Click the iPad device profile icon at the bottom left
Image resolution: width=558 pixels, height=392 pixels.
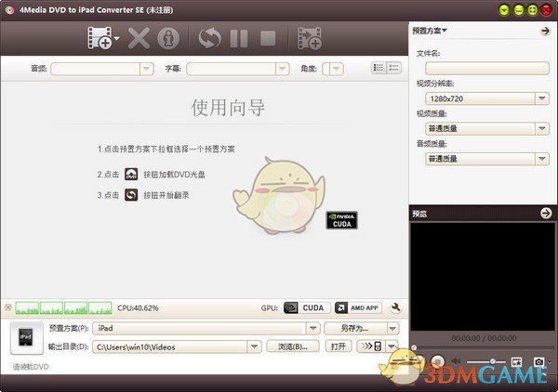pos(26,338)
